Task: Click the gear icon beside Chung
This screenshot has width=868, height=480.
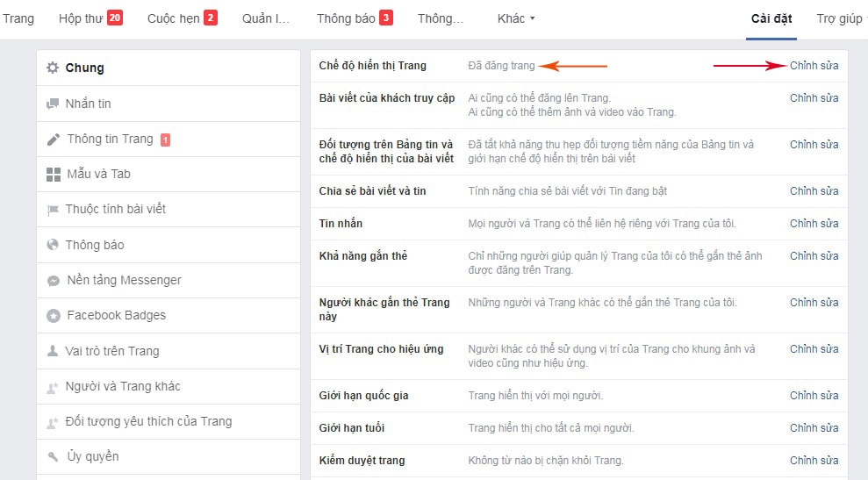Action: [53, 68]
